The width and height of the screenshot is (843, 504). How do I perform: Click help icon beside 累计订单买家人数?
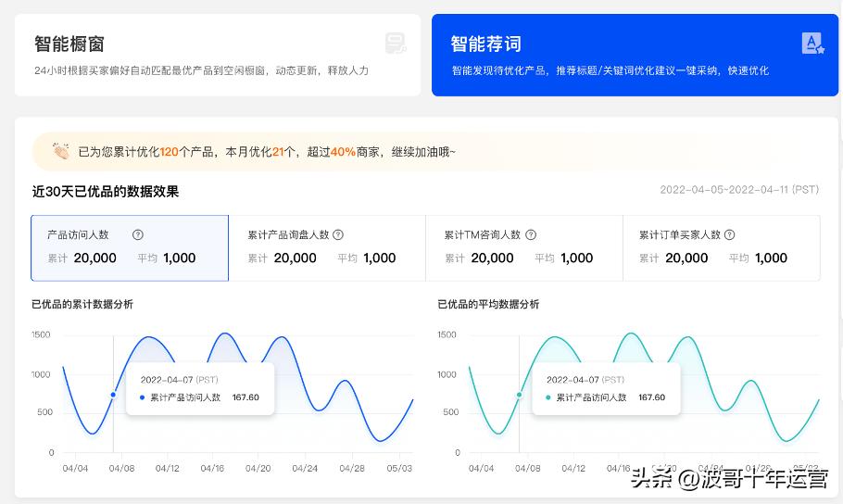coord(730,235)
